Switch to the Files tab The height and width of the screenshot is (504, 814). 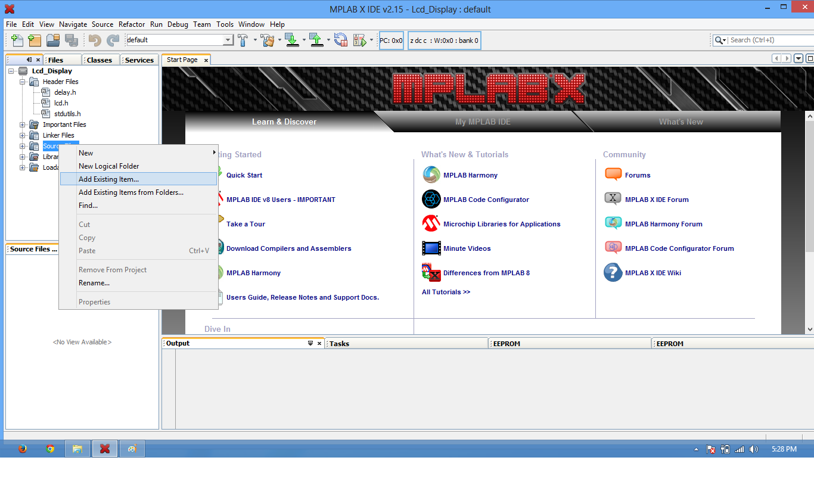[63, 60]
